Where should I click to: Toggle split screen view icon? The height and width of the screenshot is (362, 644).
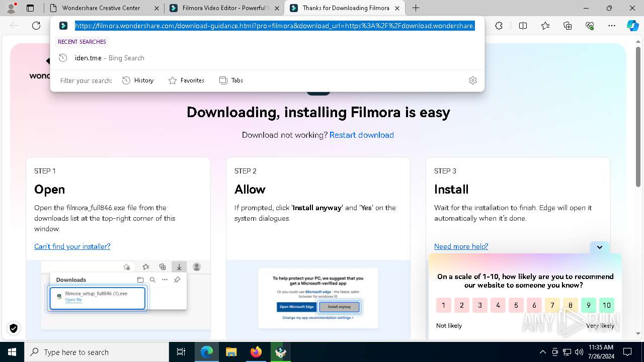coord(523,26)
